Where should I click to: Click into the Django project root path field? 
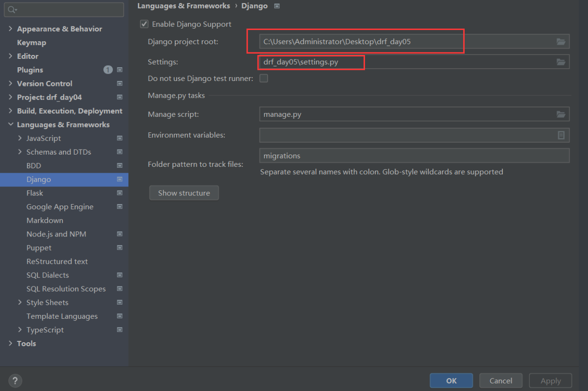click(414, 42)
